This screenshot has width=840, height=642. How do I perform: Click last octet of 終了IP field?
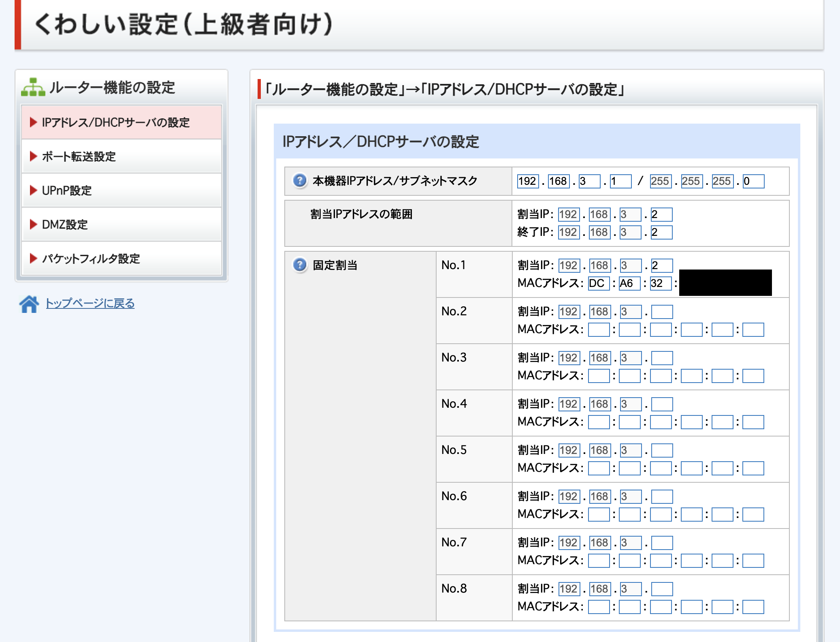[661, 232]
